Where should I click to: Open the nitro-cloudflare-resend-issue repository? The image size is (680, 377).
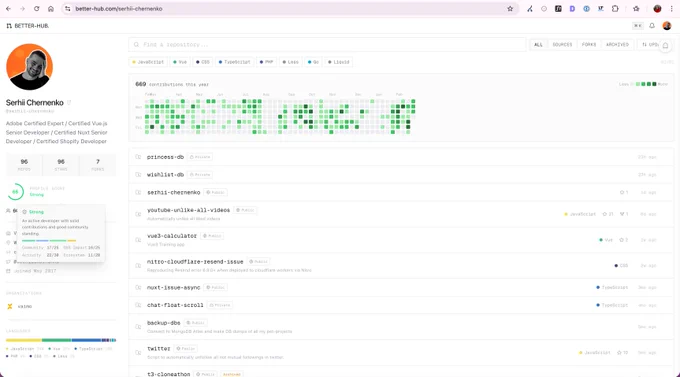(195, 262)
